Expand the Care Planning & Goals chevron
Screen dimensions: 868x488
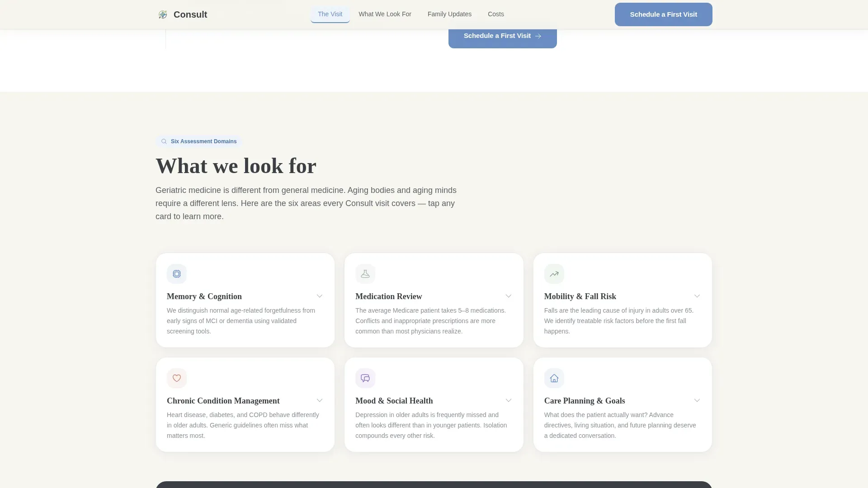(x=697, y=400)
